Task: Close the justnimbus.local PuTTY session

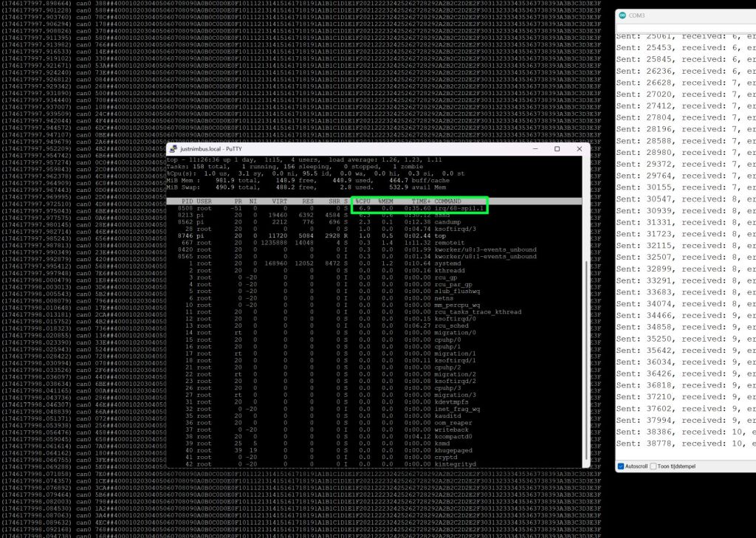Action: 579,148
